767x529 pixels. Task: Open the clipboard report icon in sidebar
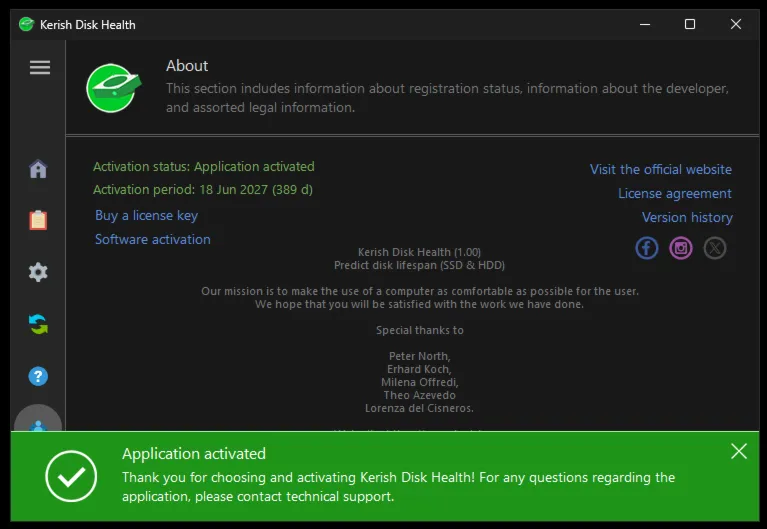pyautogui.click(x=38, y=220)
